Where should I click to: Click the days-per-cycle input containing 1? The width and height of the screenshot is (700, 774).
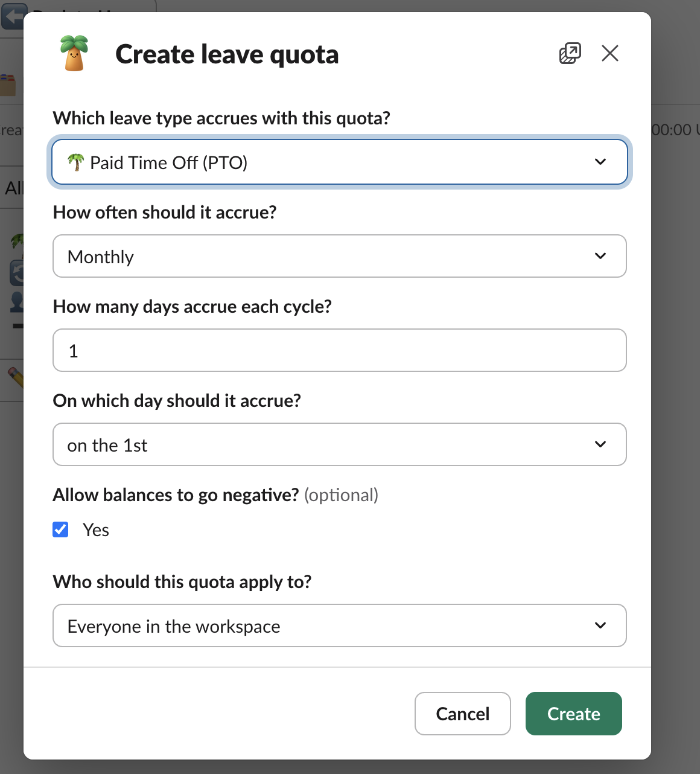(x=340, y=350)
